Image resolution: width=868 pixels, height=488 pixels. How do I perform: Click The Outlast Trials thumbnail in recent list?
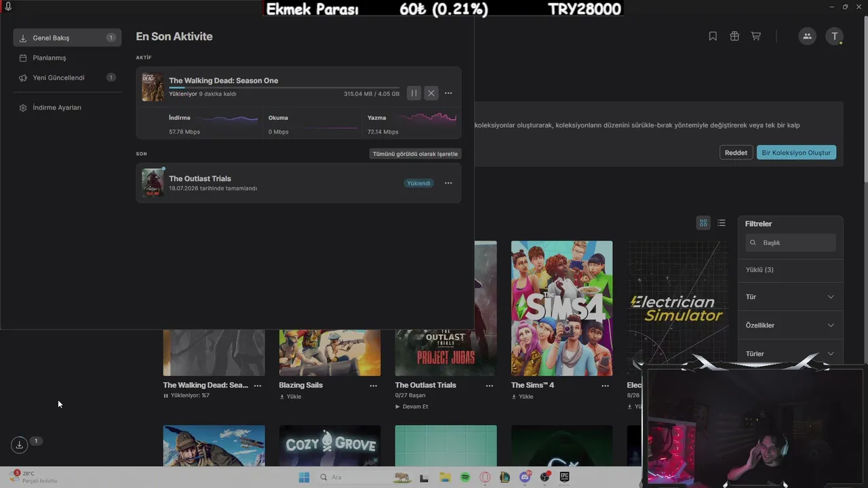coord(153,182)
